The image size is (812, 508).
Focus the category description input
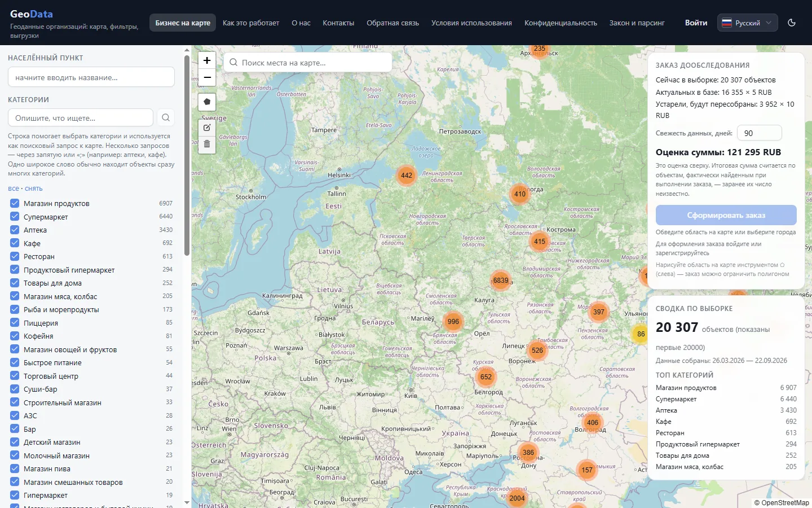(x=81, y=118)
